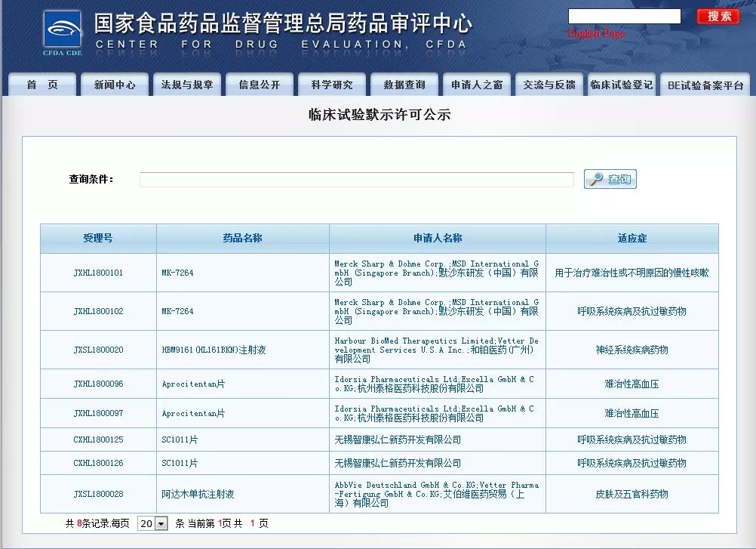Navigate to the 申请人之窗 tab

(x=477, y=85)
